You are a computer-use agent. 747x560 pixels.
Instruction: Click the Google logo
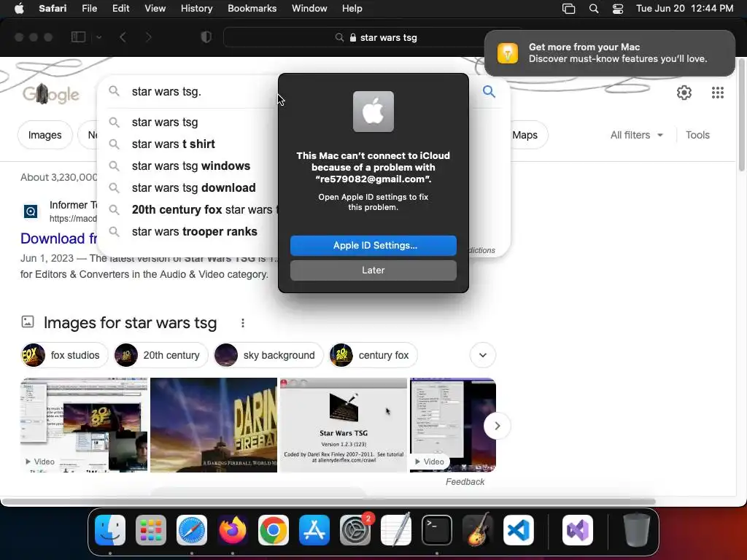click(50, 94)
